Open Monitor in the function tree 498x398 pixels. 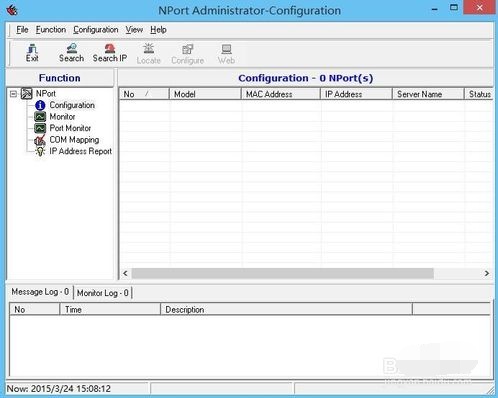62,117
